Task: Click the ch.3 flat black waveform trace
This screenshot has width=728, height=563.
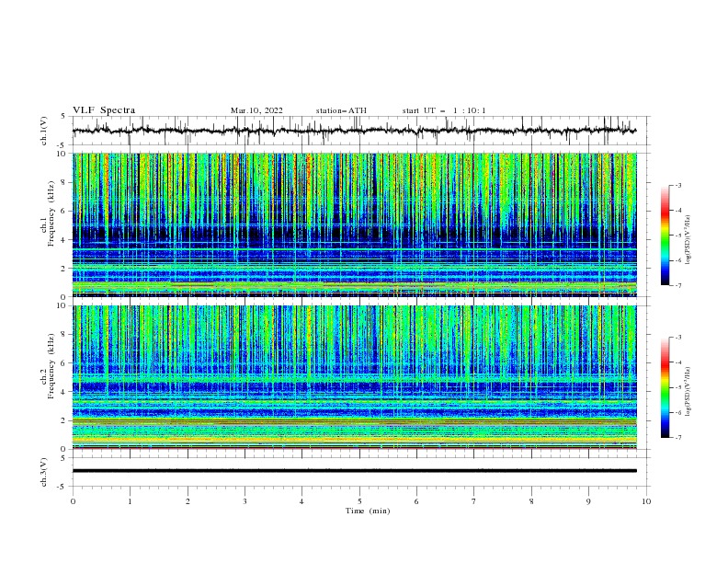Action: click(355, 471)
